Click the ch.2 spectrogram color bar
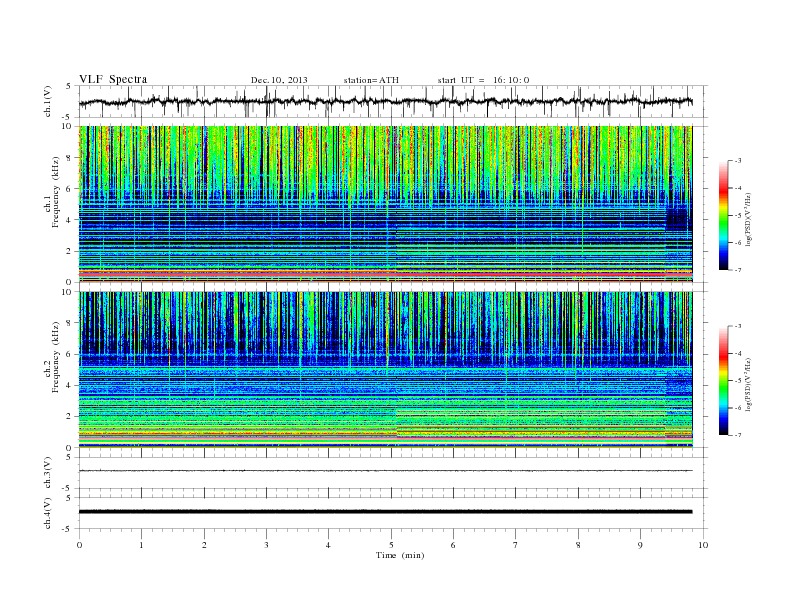 724,380
